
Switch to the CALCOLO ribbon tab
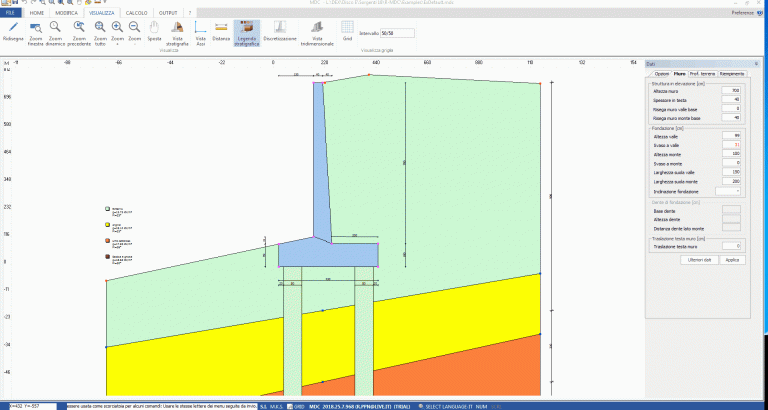[x=138, y=13]
